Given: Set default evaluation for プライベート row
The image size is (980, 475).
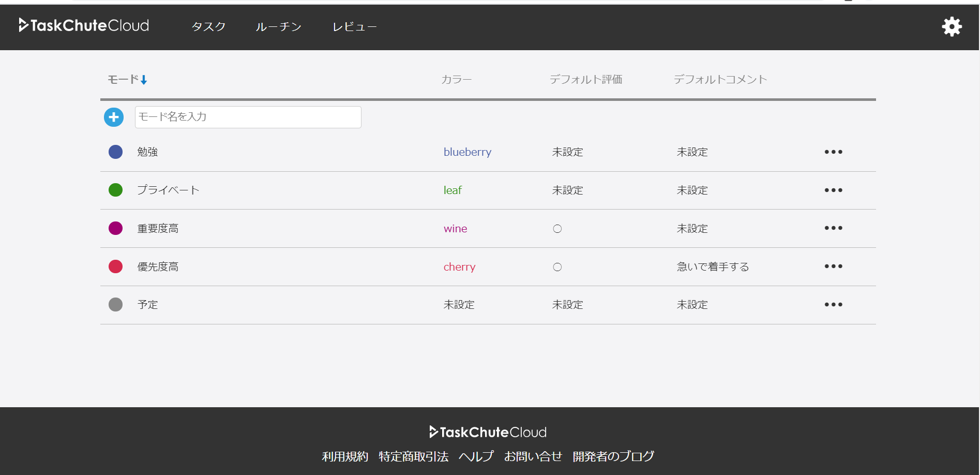Looking at the screenshot, I should pos(567,190).
